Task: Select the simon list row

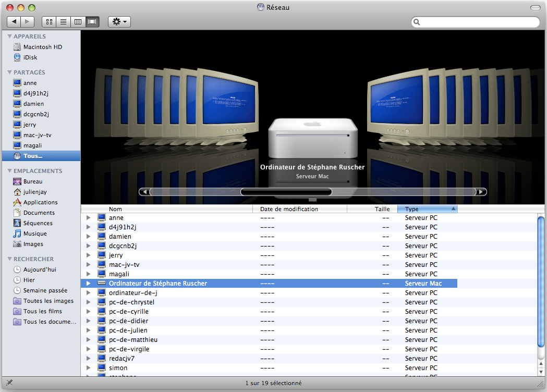Action: pos(309,368)
